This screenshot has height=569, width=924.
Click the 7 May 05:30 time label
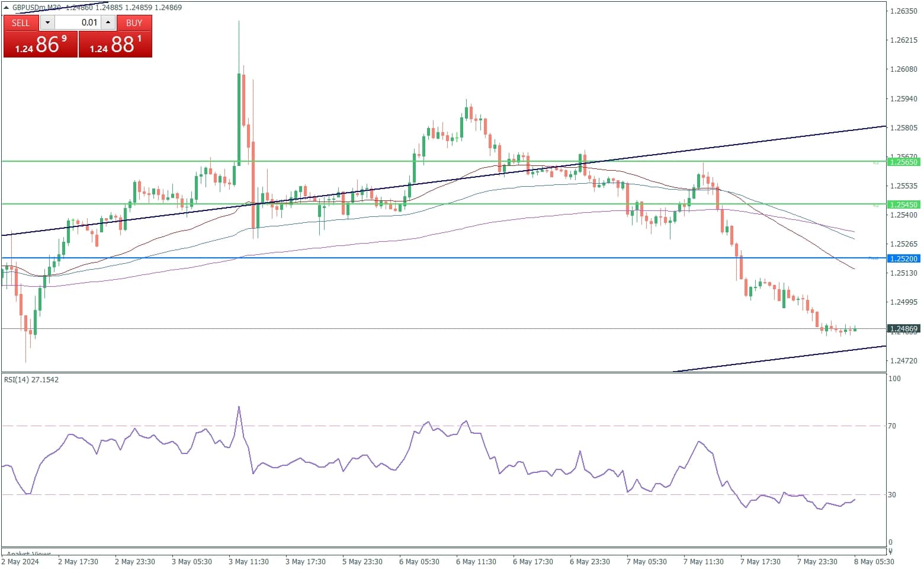pyautogui.click(x=647, y=562)
